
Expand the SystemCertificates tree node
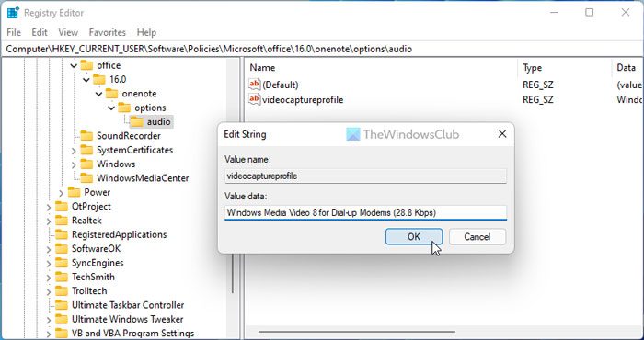[x=74, y=151]
